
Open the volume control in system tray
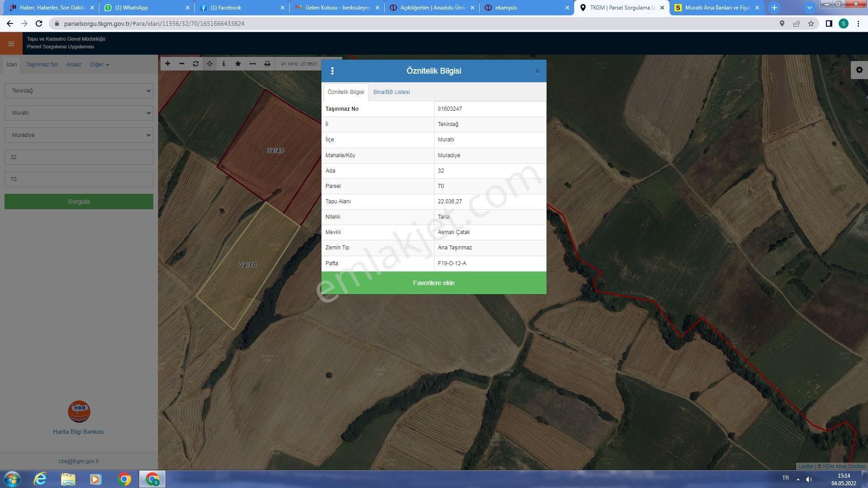pos(809,479)
